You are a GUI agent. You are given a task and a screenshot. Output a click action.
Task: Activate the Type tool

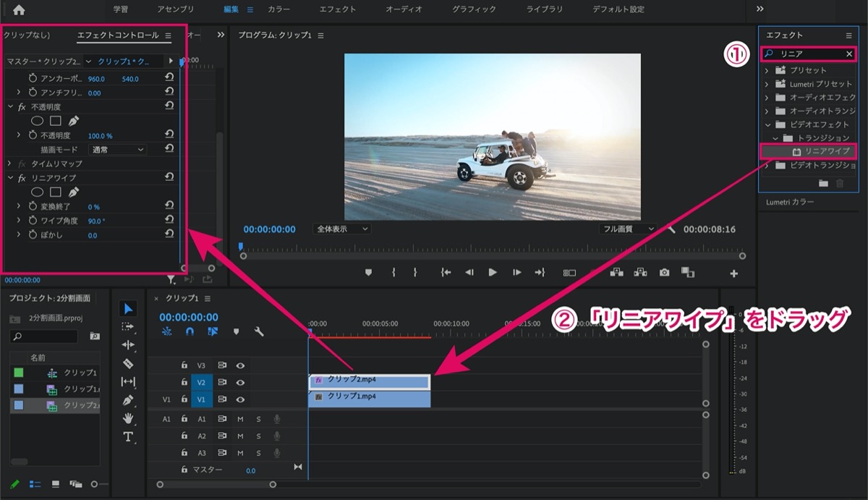tap(128, 436)
